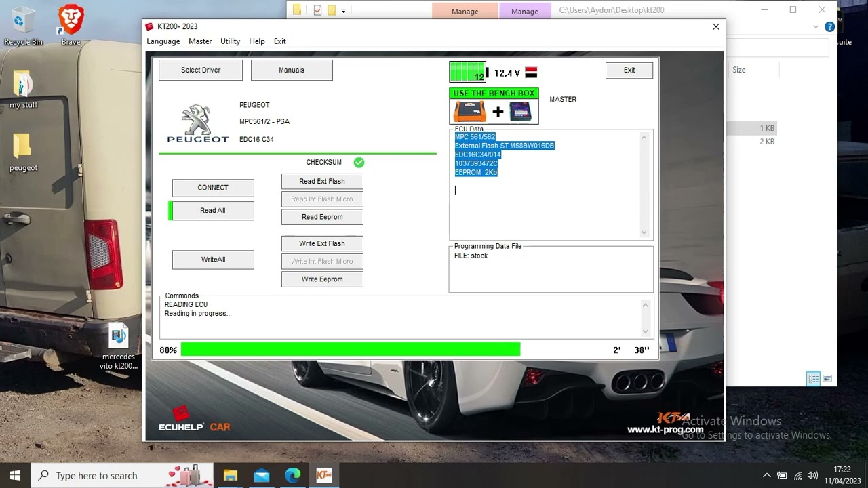The height and width of the screenshot is (488, 868).
Task: Open the purple Manage tab in File Explorer
Action: click(524, 11)
